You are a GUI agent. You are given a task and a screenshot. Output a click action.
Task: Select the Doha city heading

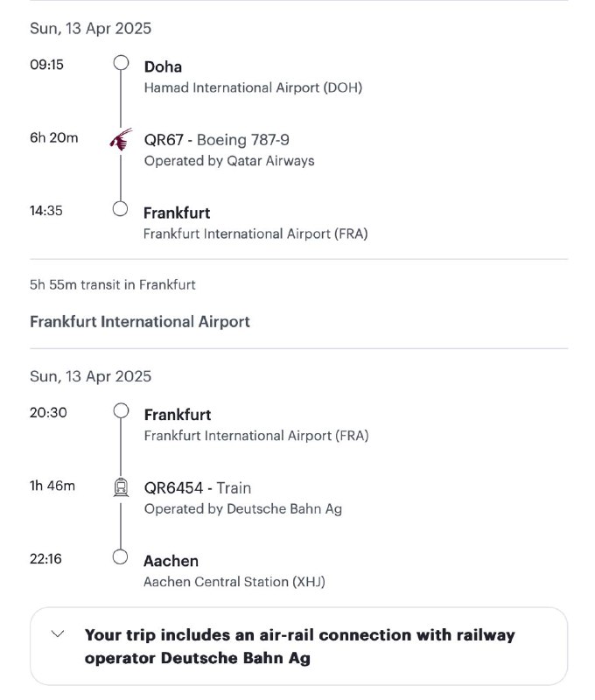pyautogui.click(x=163, y=67)
